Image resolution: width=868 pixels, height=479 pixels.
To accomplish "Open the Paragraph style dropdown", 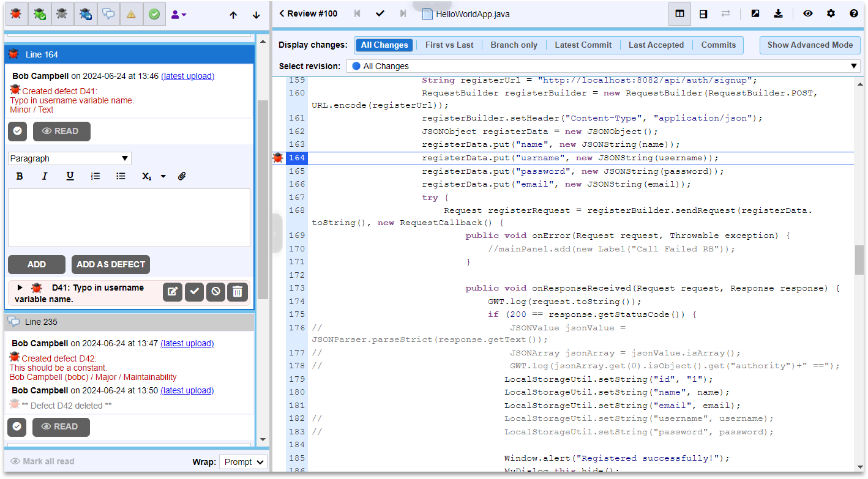I will coord(70,158).
